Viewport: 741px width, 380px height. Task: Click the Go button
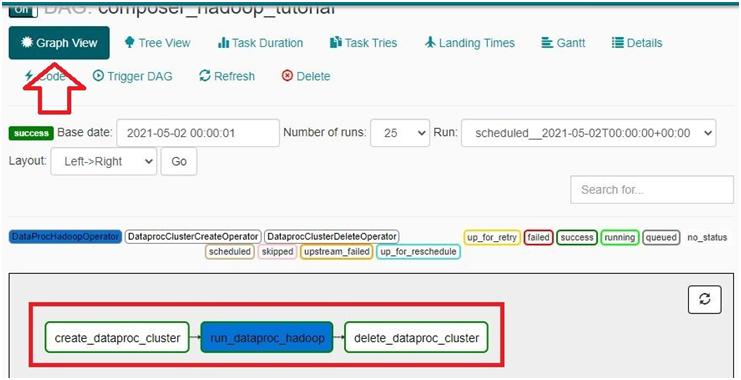(x=179, y=161)
